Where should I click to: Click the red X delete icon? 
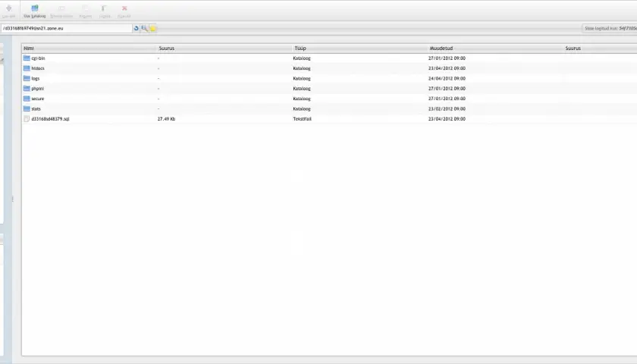coord(124,8)
